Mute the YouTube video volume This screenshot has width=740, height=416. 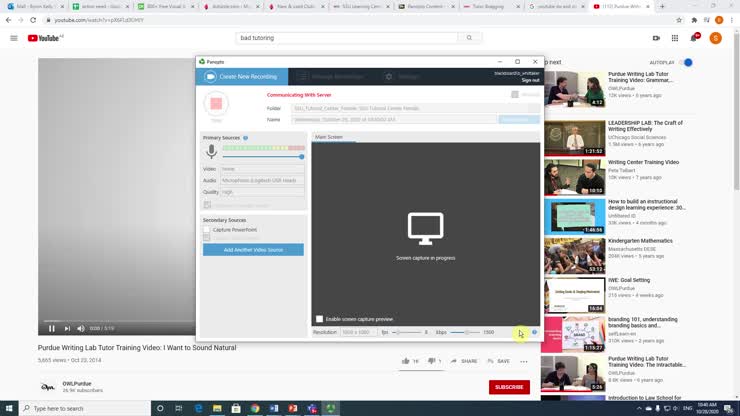pyautogui.click(x=82, y=328)
